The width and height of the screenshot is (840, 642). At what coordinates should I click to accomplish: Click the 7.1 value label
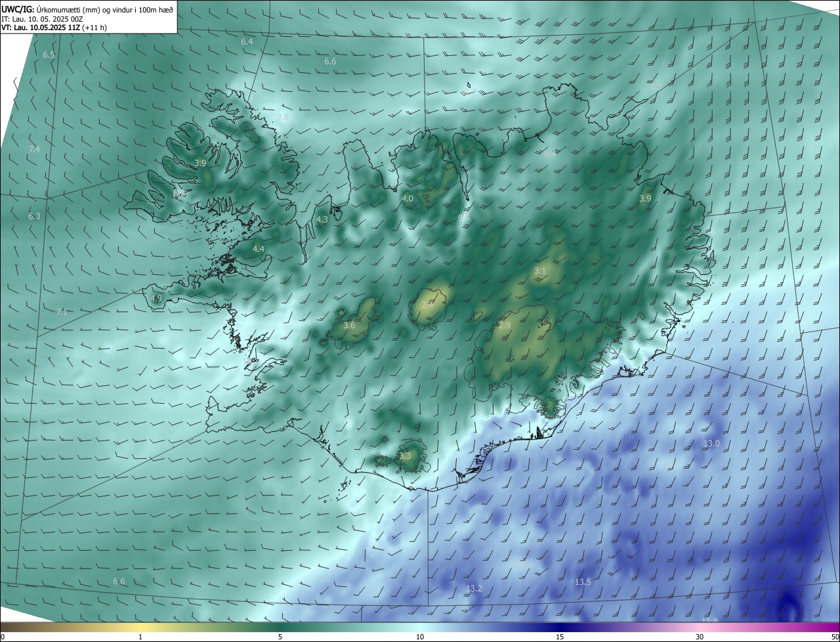coord(62,312)
